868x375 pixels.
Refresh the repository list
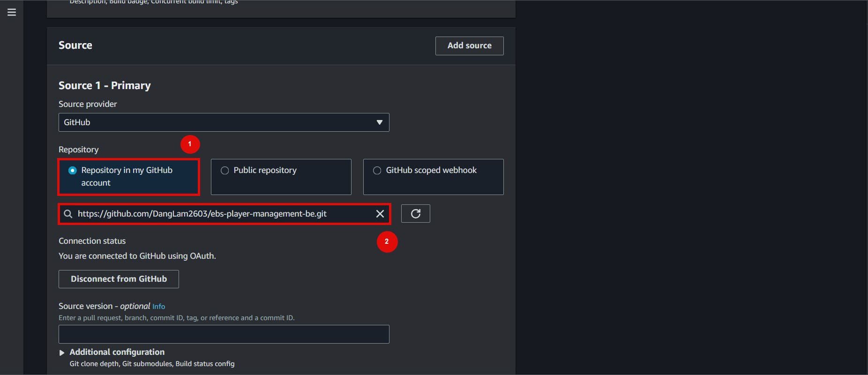415,214
